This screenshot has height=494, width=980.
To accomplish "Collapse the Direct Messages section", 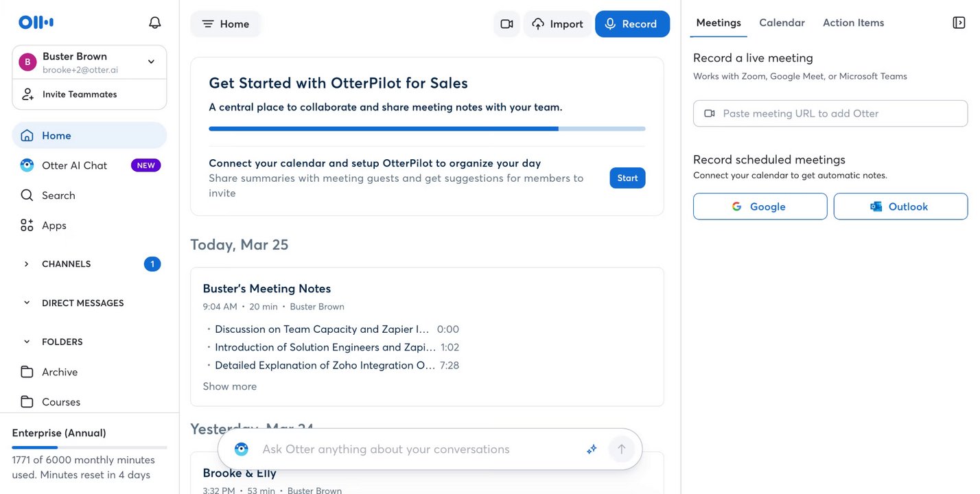I will coord(27,303).
